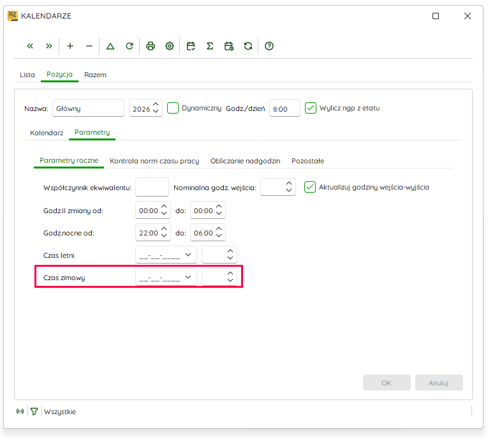The height and width of the screenshot is (448, 488).
Task: Select the Pozycja tab
Action: [x=59, y=75]
